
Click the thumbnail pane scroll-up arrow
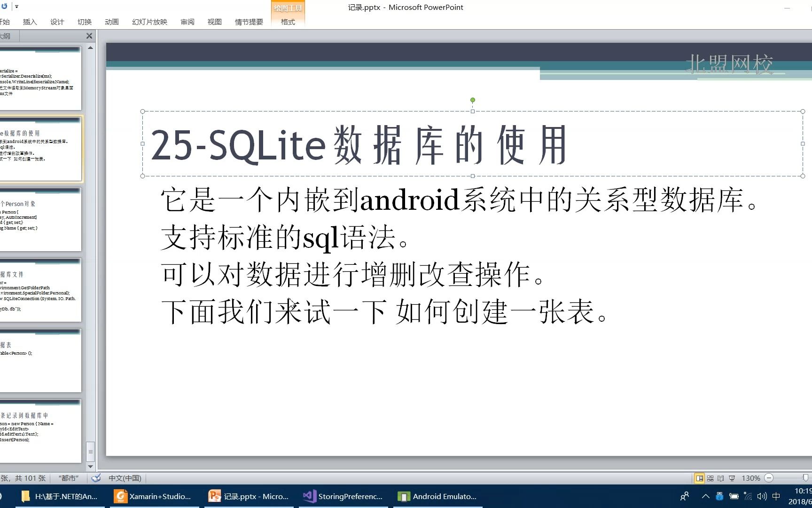(x=91, y=48)
